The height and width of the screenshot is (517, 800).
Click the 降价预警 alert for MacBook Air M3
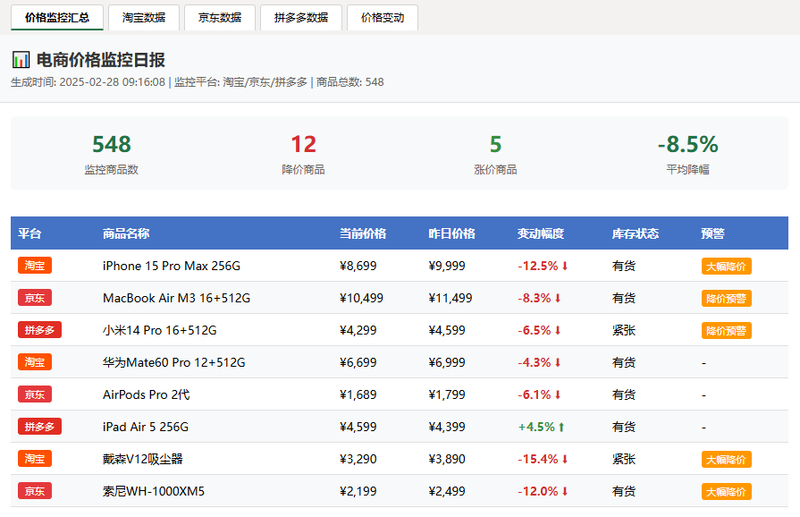tap(726, 299)
